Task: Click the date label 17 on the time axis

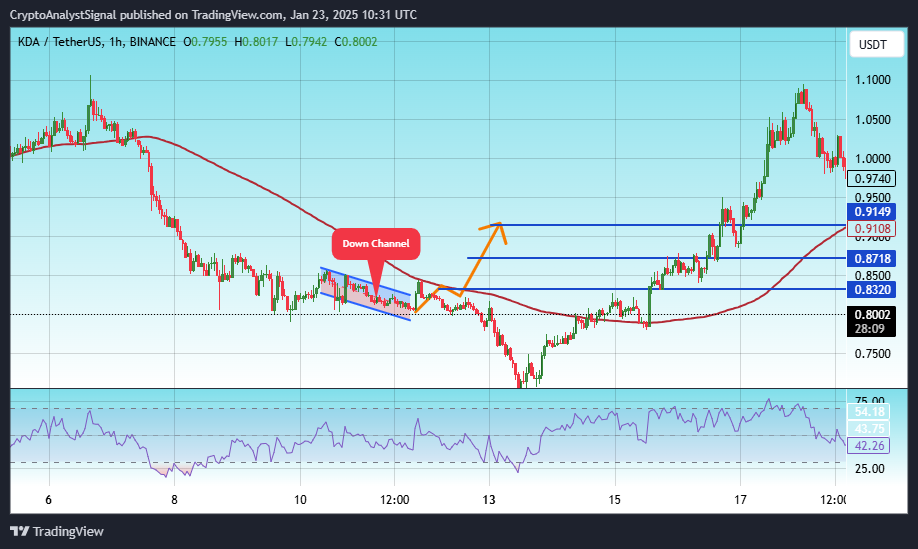Action: point(741,500)
